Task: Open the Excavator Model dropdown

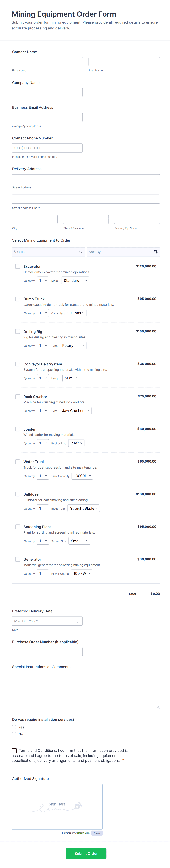Action: point(75,280)
